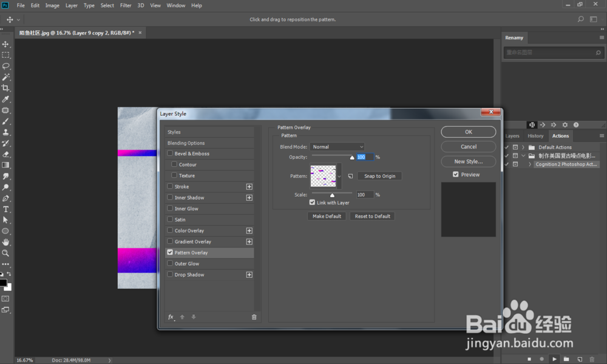Image resolution: width=607 pixels, height=364 pixels.
Task: Select the Horizontal Type tool
Action: [5, 209]
